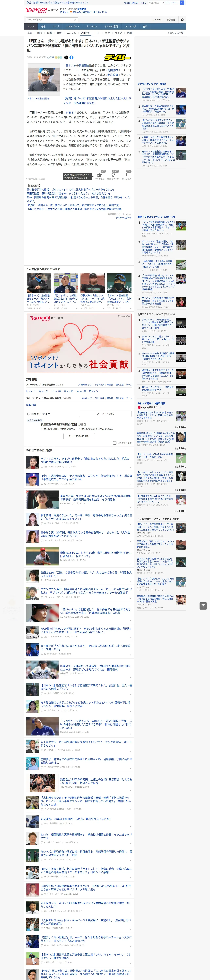Open the ライブ tab in dark navigation bar
This screenshot has width=210, height=980.
pos(56,26)
